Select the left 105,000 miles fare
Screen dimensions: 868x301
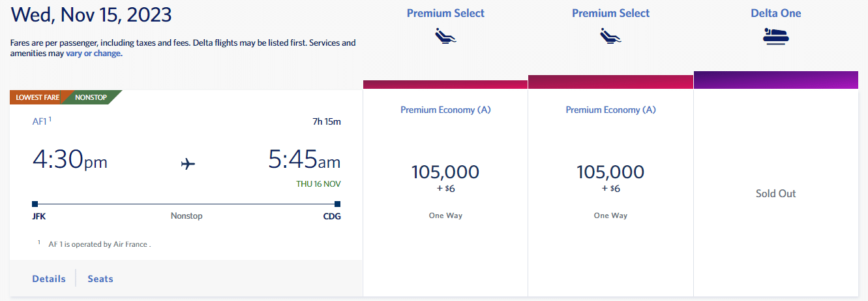click(x=445, y=172)
